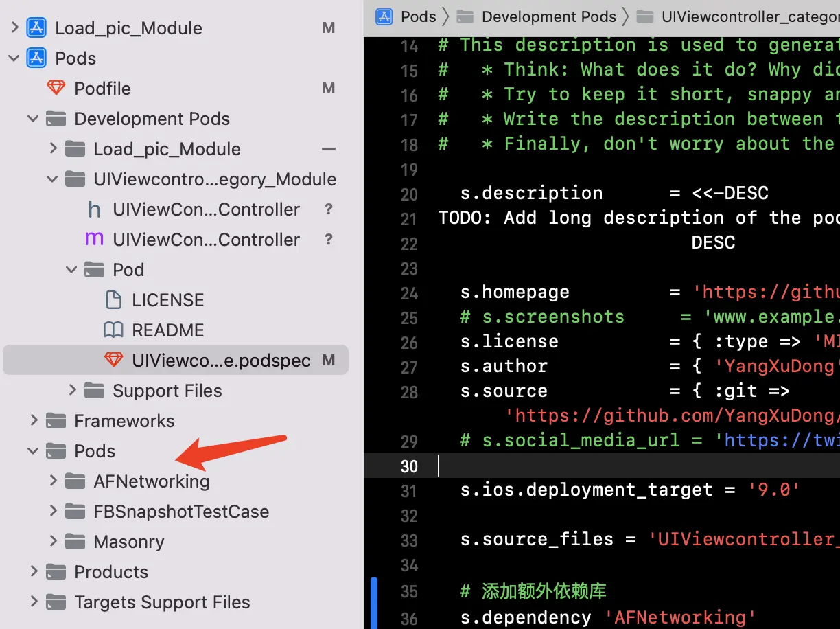Click Development Pods breadcrumb item
This screenshot has width=840, height=629.
point(549,16)
